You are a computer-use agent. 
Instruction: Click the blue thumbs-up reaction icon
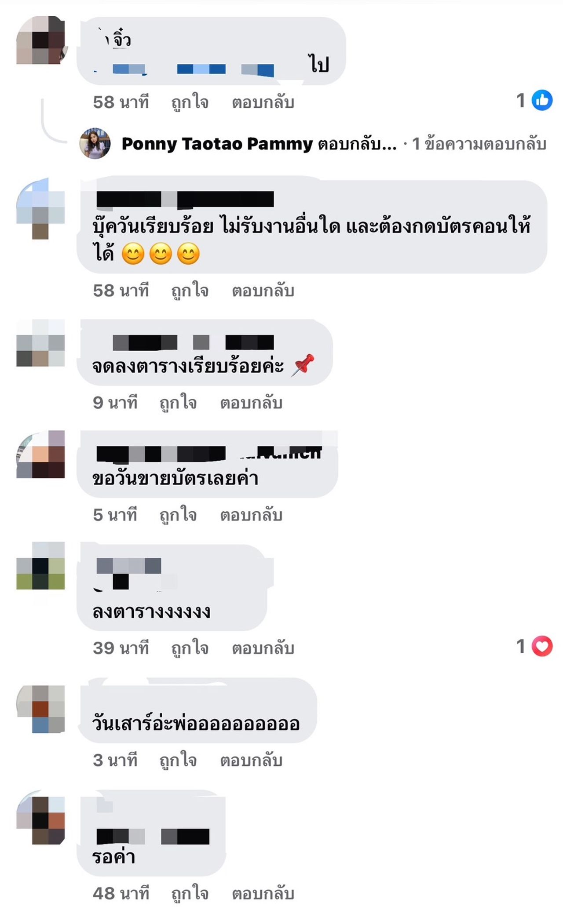[x=542, y=100]
